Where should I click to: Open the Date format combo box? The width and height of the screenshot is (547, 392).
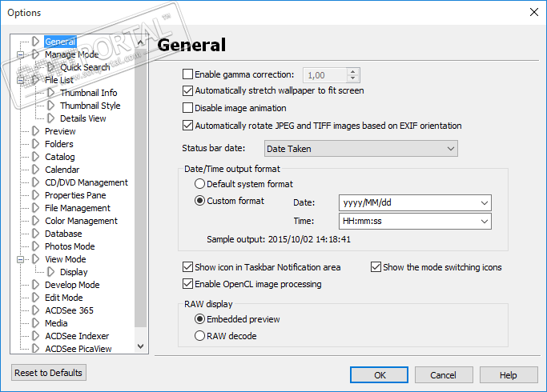pos(414,203)
